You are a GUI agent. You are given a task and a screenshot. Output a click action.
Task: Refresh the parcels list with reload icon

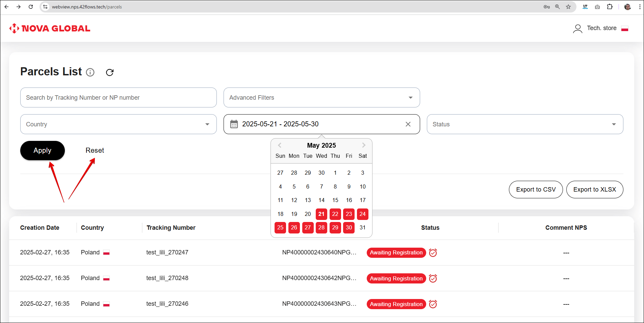[x=110, y=72]
